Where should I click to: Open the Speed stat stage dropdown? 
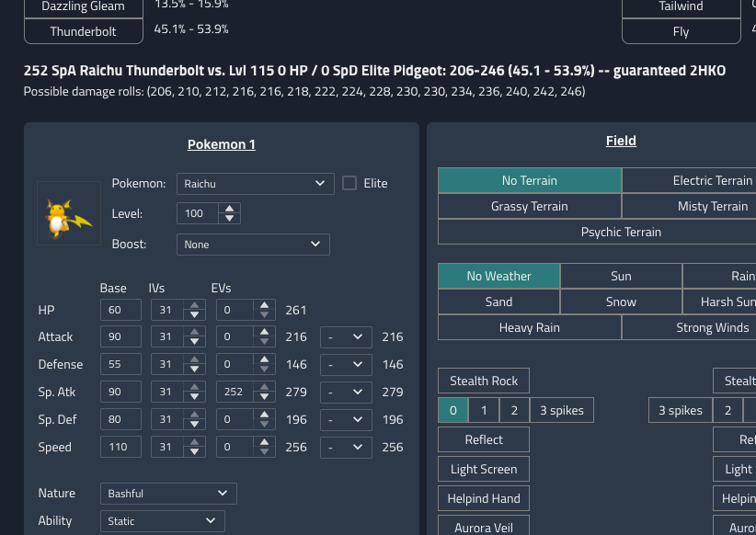[x=346, y=448]
